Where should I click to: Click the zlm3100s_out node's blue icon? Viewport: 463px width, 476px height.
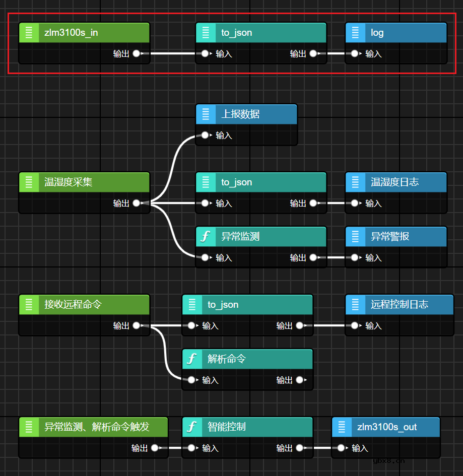click(x=342, y=427)
